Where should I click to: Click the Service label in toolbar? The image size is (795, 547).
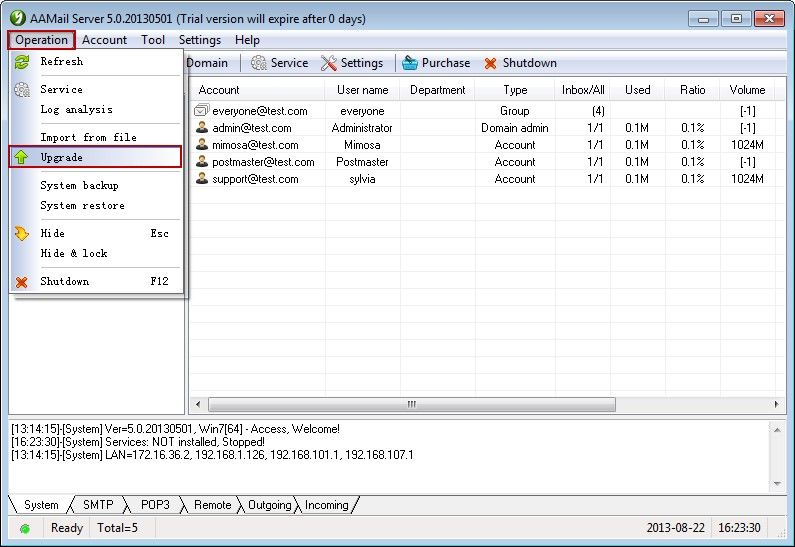pos(289,63)
